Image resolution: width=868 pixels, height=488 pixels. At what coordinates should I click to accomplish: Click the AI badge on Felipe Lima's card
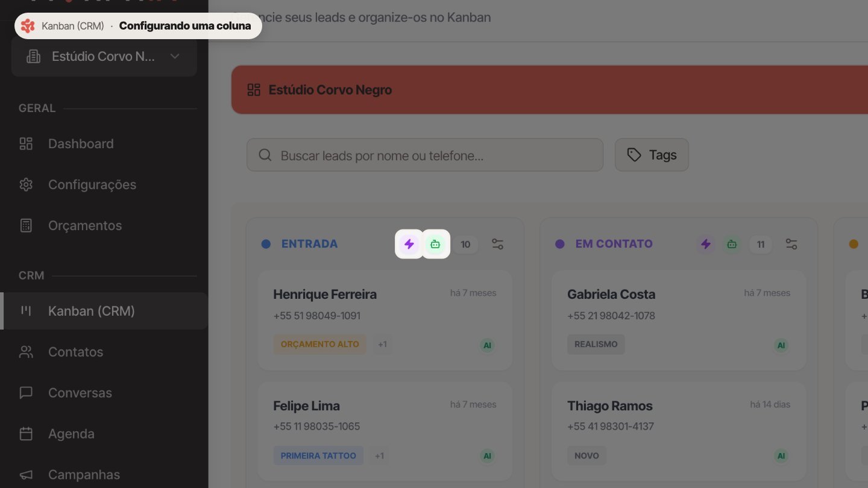click(488, 456)
